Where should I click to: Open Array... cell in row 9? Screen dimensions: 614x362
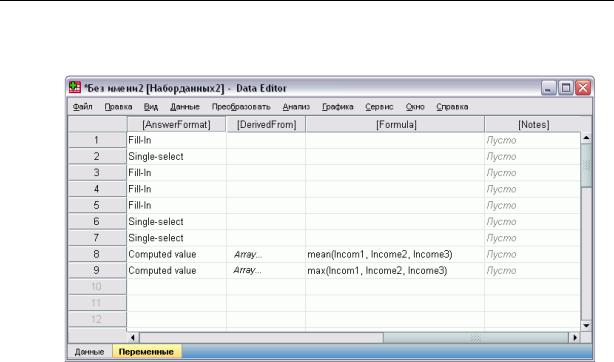[266, 270]
